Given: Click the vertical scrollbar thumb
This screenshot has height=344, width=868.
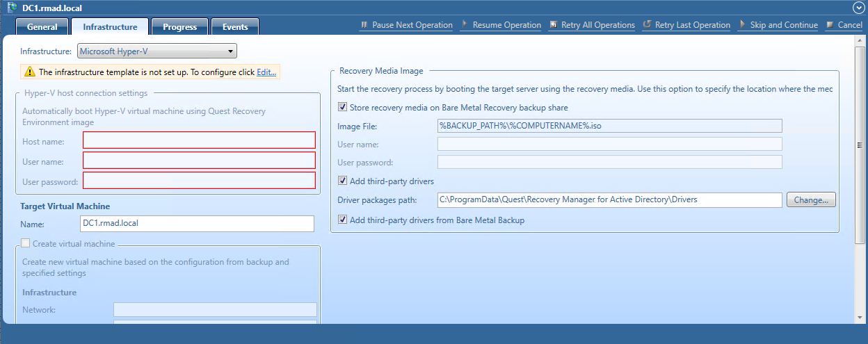Looking at the screenshot, I should (861, 144).
